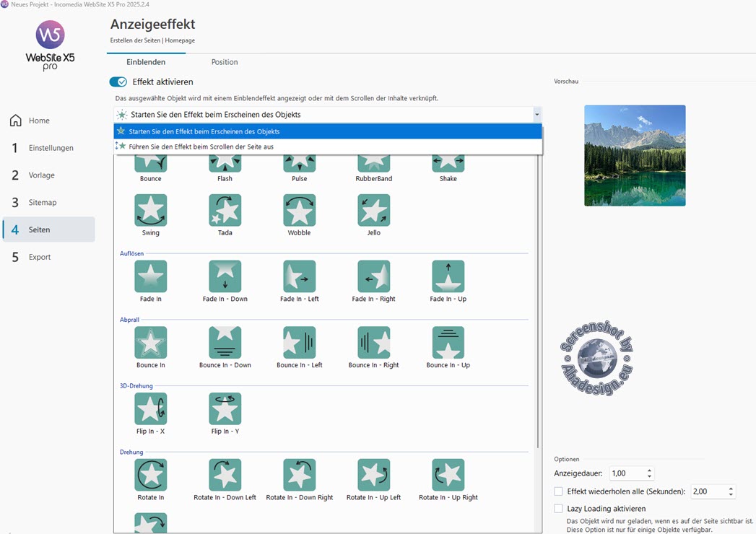This screenshot has height=534, width=756.
Task: Select the Shake effect icon
Action: 448,164
